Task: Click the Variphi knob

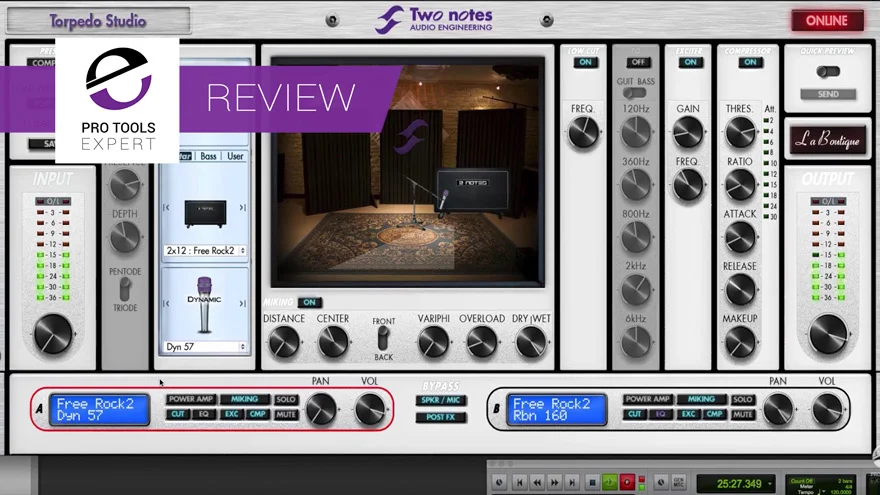Action: [x=433, y=342]
